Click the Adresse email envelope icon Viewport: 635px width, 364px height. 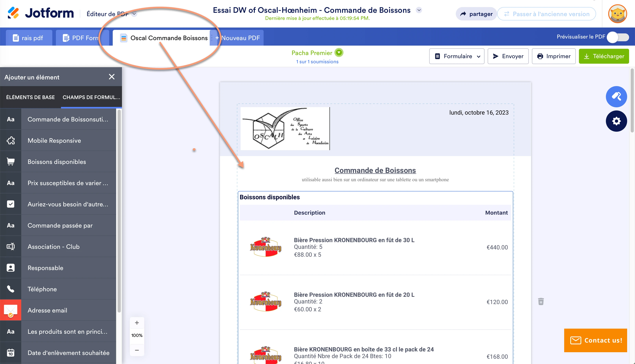tap(10, 310)
